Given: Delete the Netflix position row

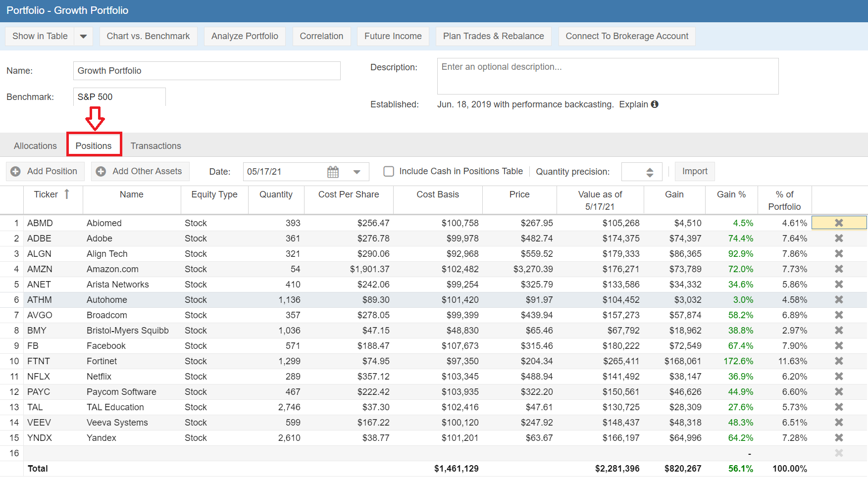Looking at the screenshot, I should pos(839,376).
